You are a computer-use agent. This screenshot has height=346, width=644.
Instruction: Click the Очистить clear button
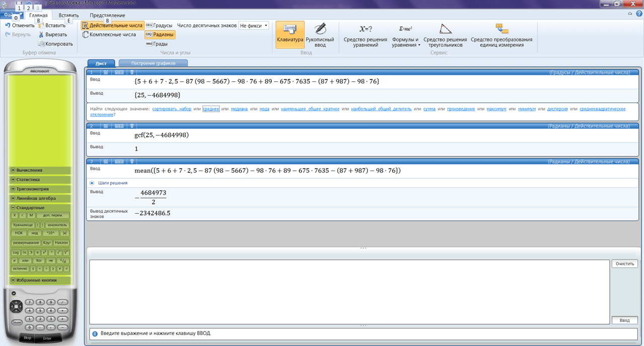625,264
